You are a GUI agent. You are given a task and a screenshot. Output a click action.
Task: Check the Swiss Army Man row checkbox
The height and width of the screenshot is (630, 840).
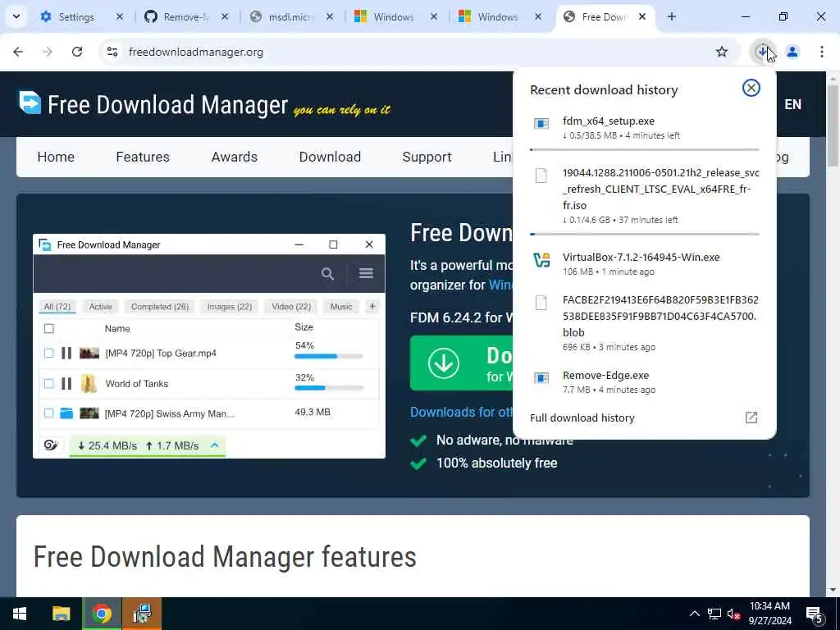point(48,413)
